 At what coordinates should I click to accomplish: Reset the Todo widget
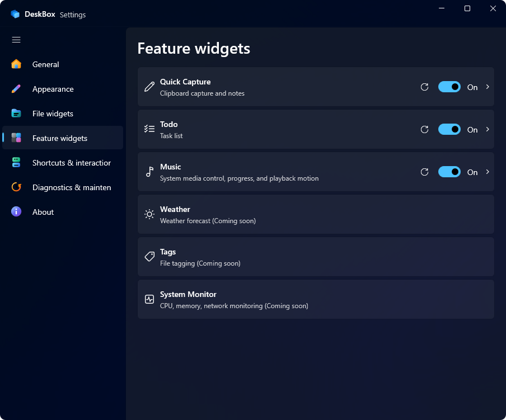click(x=424, y=130)
